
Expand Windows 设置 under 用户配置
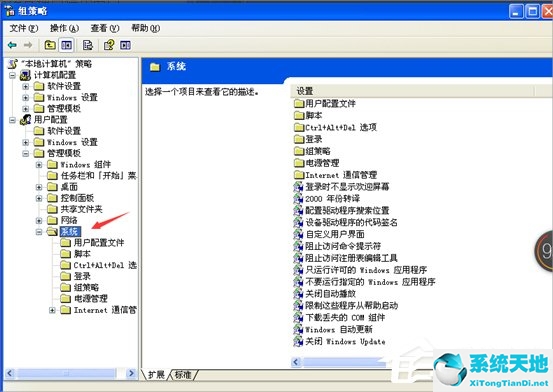click(25, 143)
